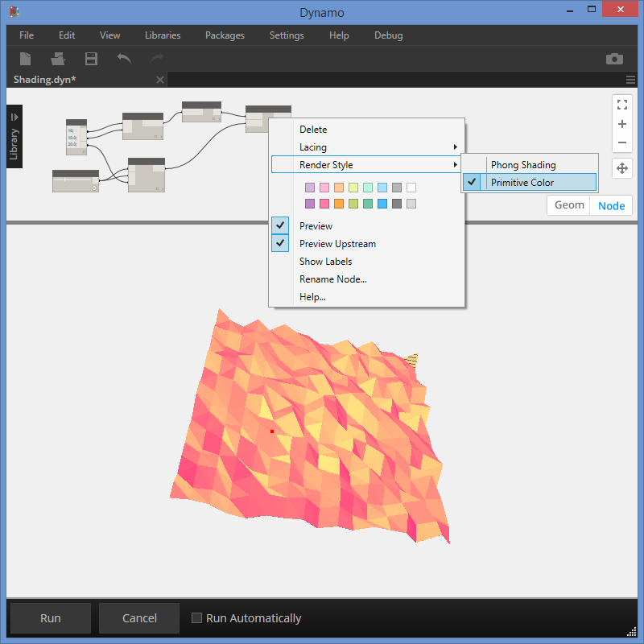Open the Libraries menu
644x644 pixels.
click(163, 35)
